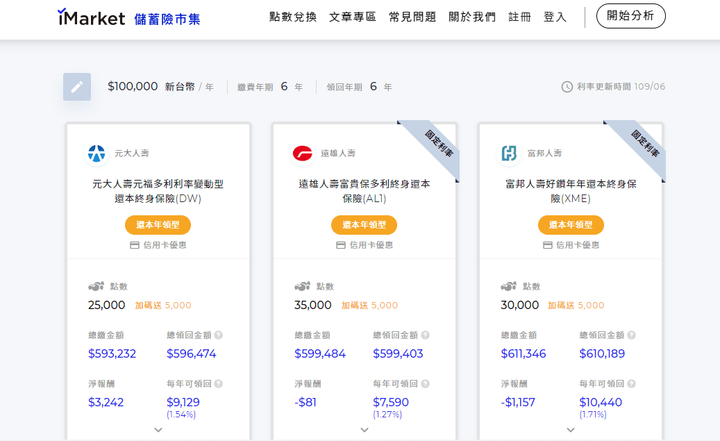
Task: Go to 常見問題 page
Action: (x=412, y=17)
